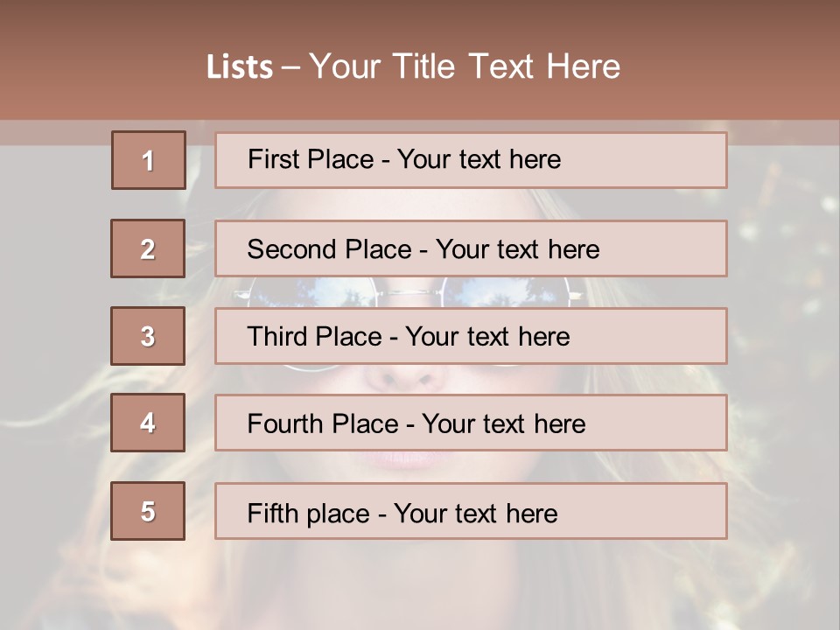The width and height of the screenshot is (840, 630).
Task: Click the "Fifth place" text placeholder
Action: [471, 511]
